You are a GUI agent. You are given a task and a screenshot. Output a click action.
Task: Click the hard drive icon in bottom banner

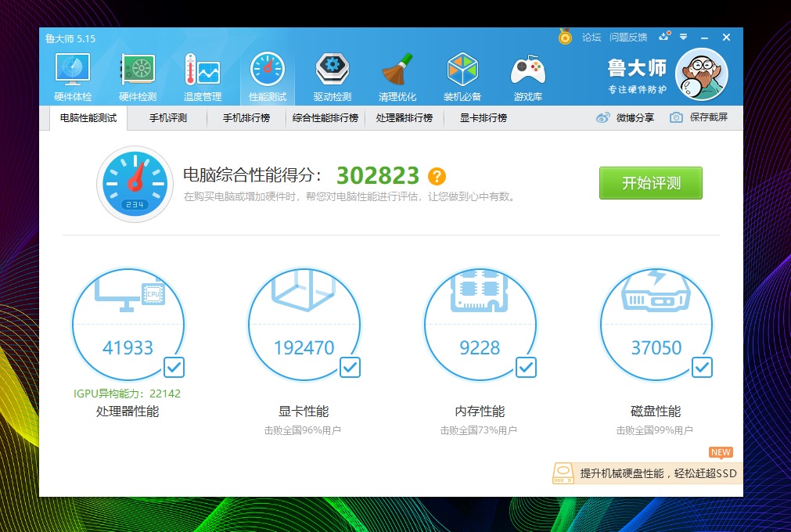point(563,473)
